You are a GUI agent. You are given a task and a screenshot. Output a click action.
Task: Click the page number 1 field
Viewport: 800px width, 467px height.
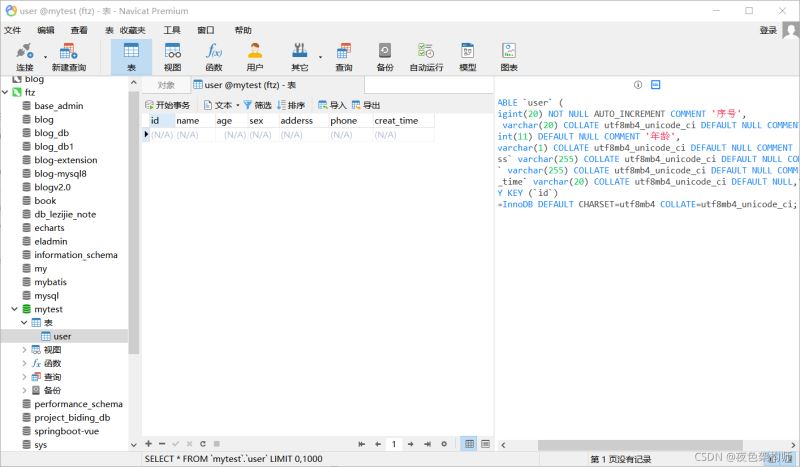394,444
